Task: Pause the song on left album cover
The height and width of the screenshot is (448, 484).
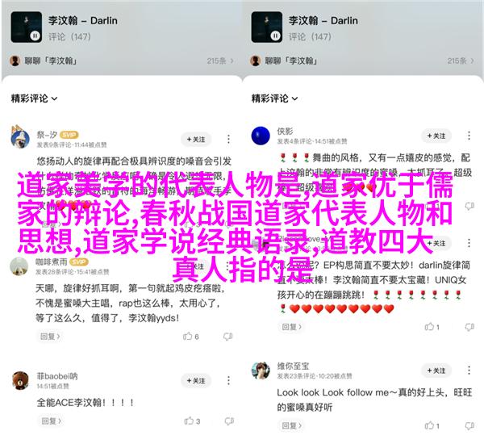Action: click(35, 36)
